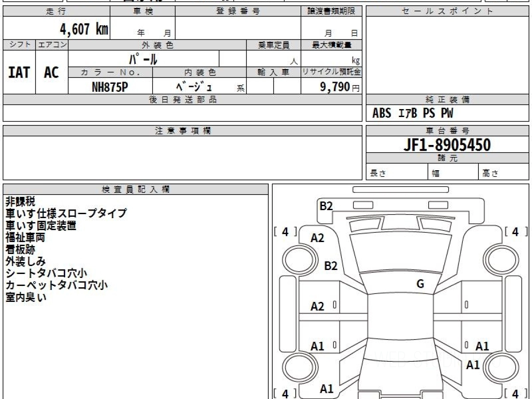Click the 系 interior color suffix
Viewport: 532px width, 399px height.
[241, 89]
